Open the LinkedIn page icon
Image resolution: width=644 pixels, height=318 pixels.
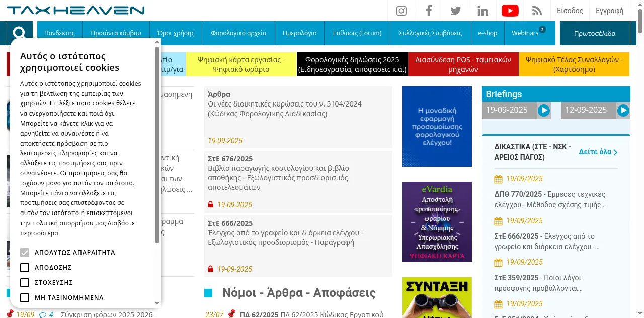click(483, 11)
